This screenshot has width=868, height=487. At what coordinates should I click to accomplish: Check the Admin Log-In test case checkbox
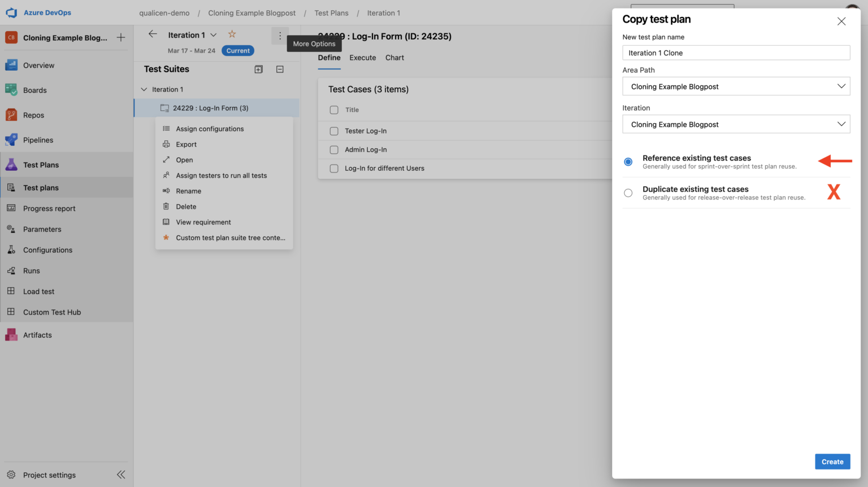(x=334, y=150)
